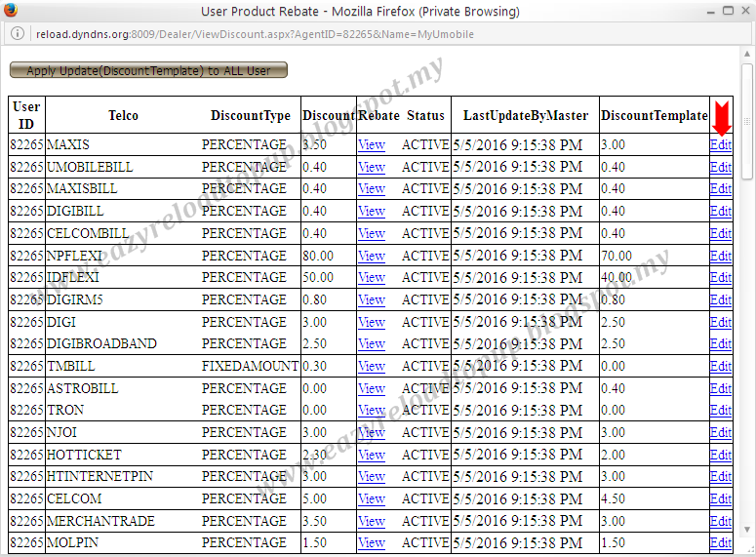
Task: Click the Status column header
Action: 425,116
